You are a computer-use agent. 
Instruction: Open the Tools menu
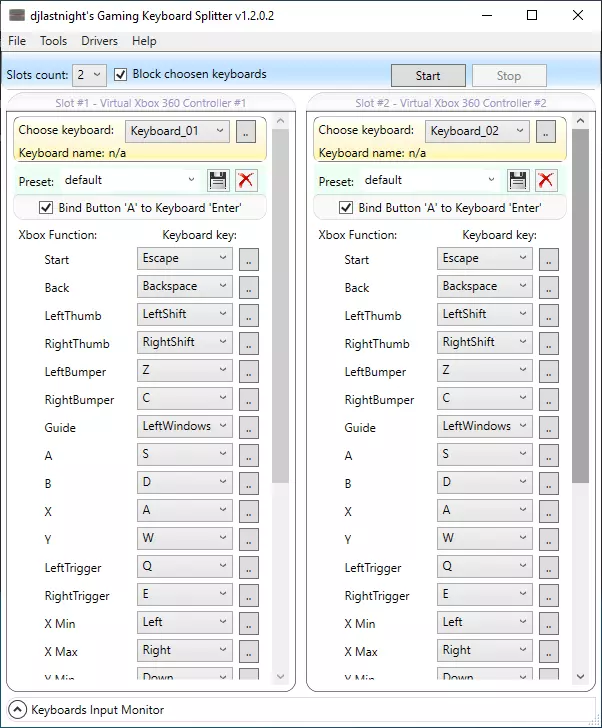click(x=53, y=41)
